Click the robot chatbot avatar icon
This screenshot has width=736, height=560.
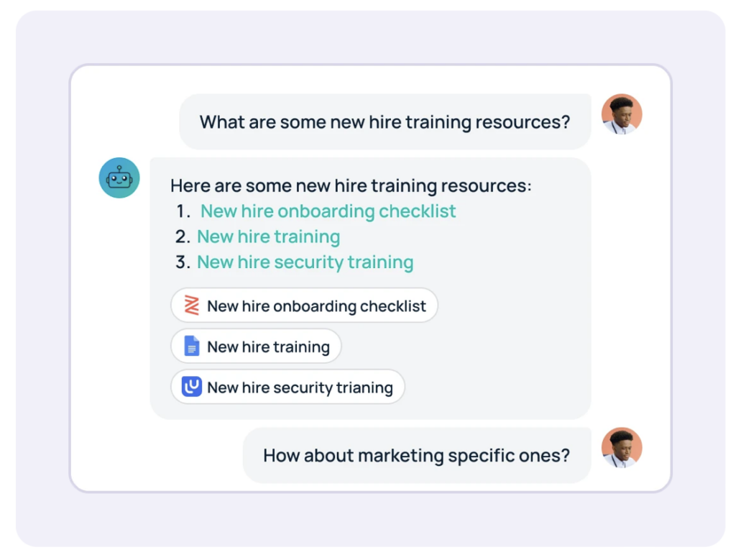119,178
